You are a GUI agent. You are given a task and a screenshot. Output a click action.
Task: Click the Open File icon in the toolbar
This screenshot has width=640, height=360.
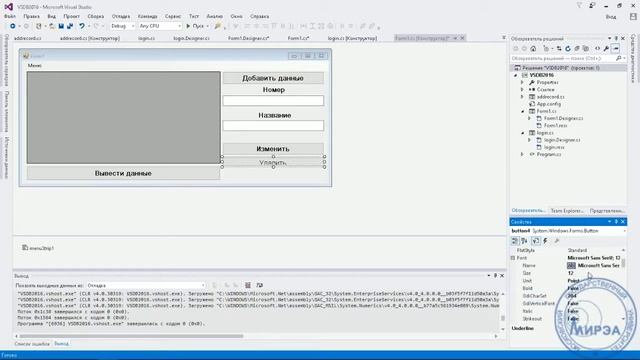(x=52, y=26)
